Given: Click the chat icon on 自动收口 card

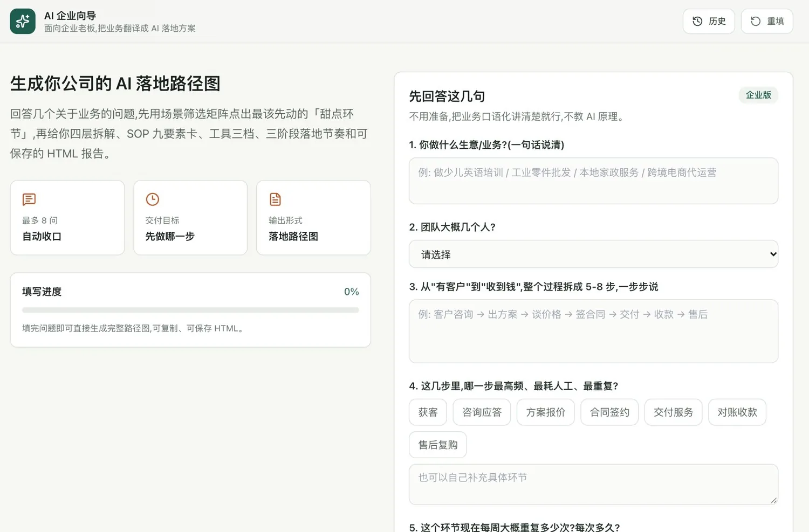Looking at the screenshot, I should (29, 199).
